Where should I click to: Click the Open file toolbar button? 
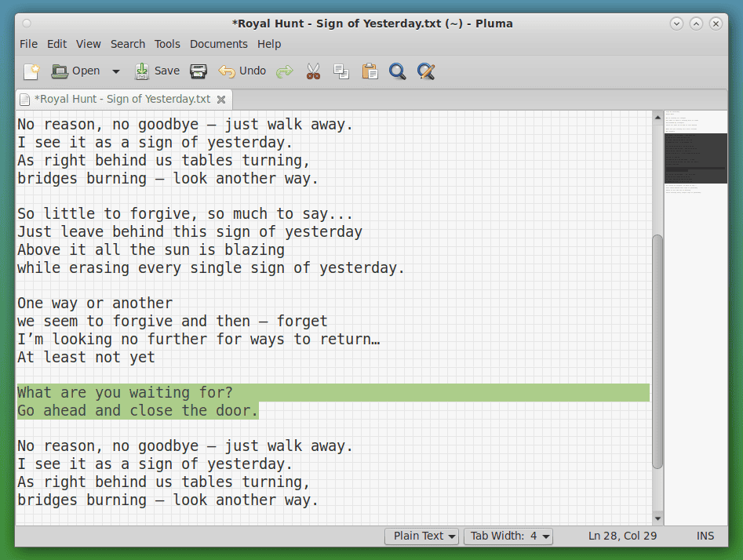[76, 71]
